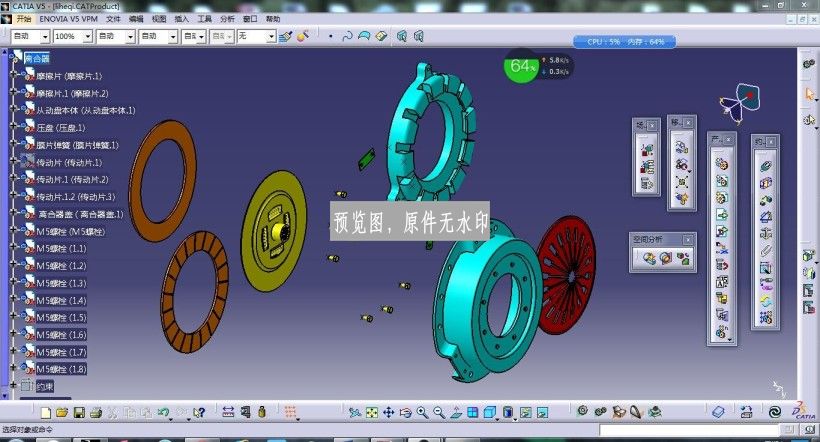820x442 pixels.
Task: Toggle the grid snap icon on bottom toolbar
Action: (x=290, y=413)
